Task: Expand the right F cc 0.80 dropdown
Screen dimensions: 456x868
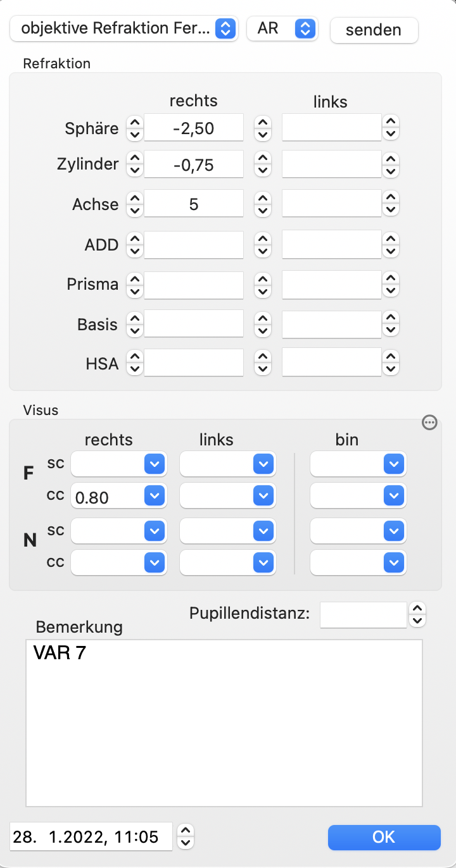Action: (x=119, y=497)
